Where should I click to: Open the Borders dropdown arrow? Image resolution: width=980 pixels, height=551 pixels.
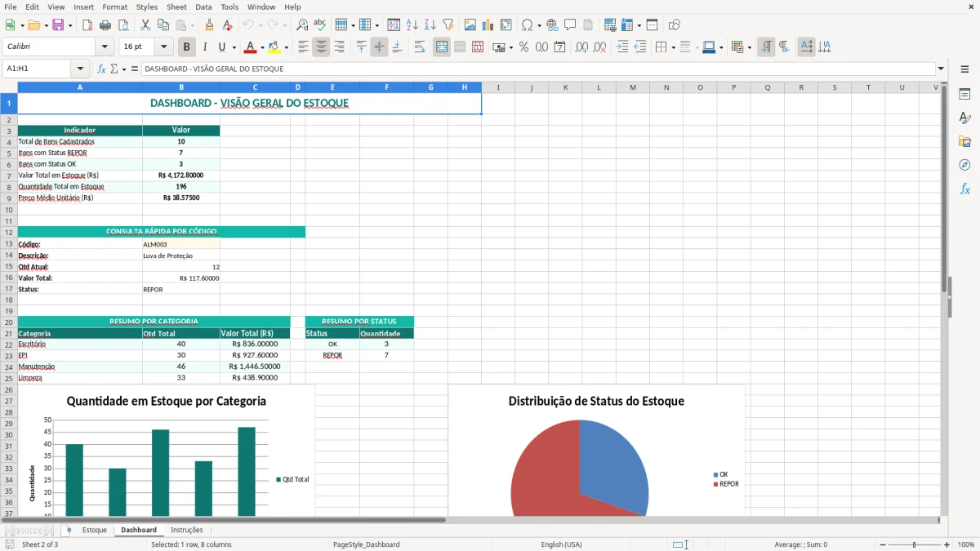point(672,47)
